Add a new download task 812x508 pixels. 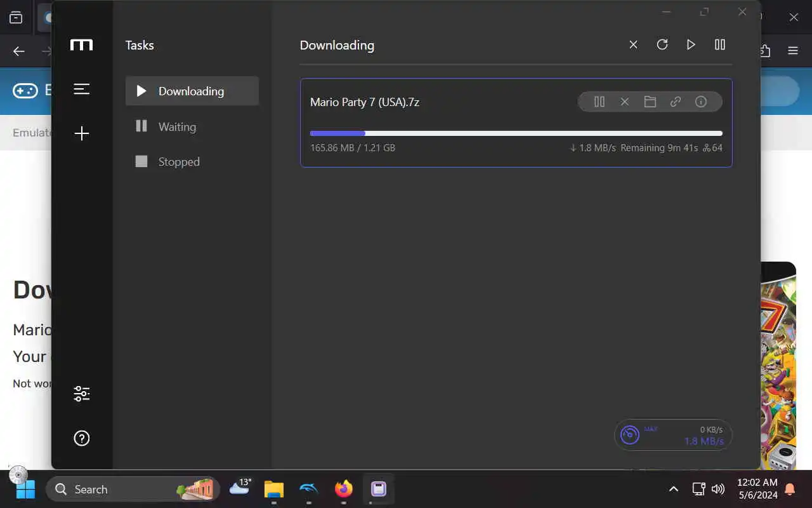82,133
